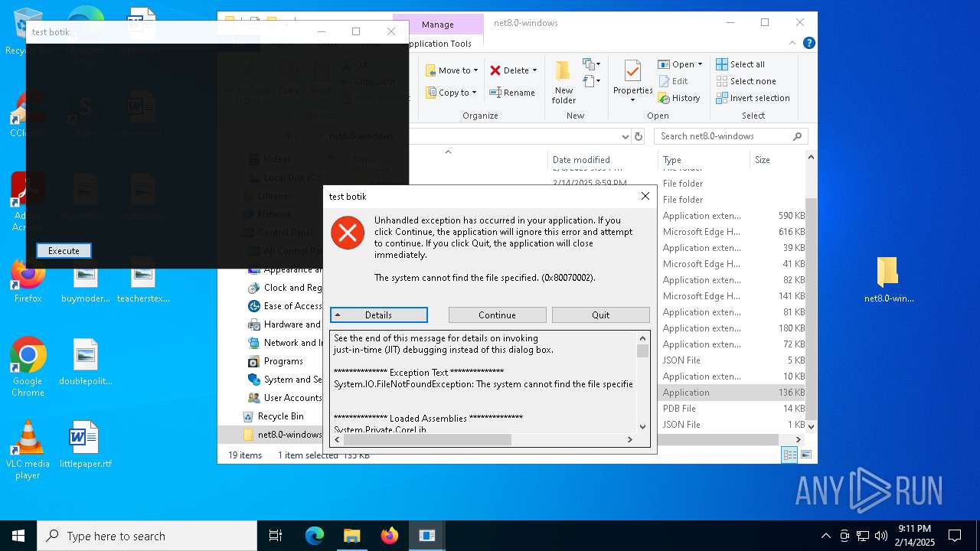980x551 pixels.
Task: Open File Explorer taskbar icon
Action: [x=351, y=536]
